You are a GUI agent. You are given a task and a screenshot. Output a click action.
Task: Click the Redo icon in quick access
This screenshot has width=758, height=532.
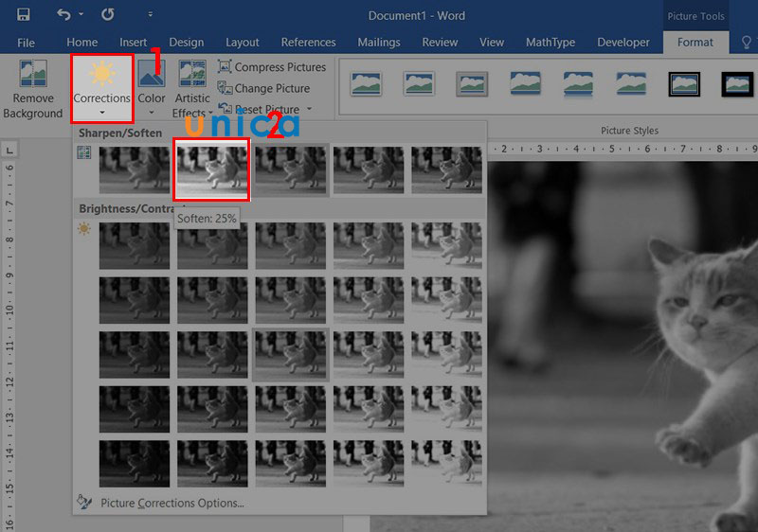click(107, 15)
